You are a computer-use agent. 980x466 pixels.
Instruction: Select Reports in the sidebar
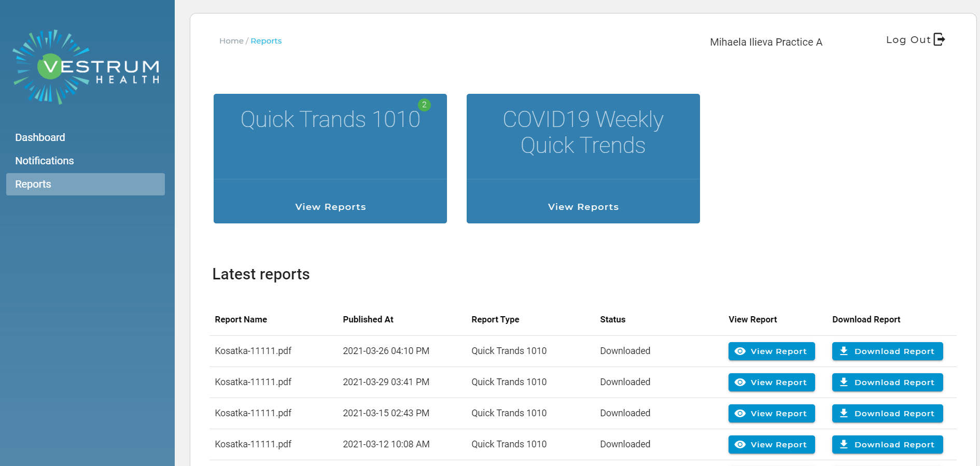[x=86, y=184]
